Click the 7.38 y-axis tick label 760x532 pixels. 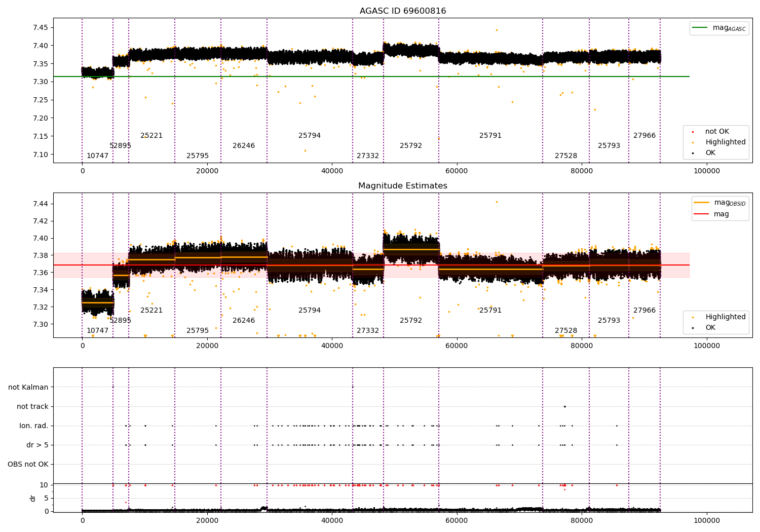pos(41,255)
